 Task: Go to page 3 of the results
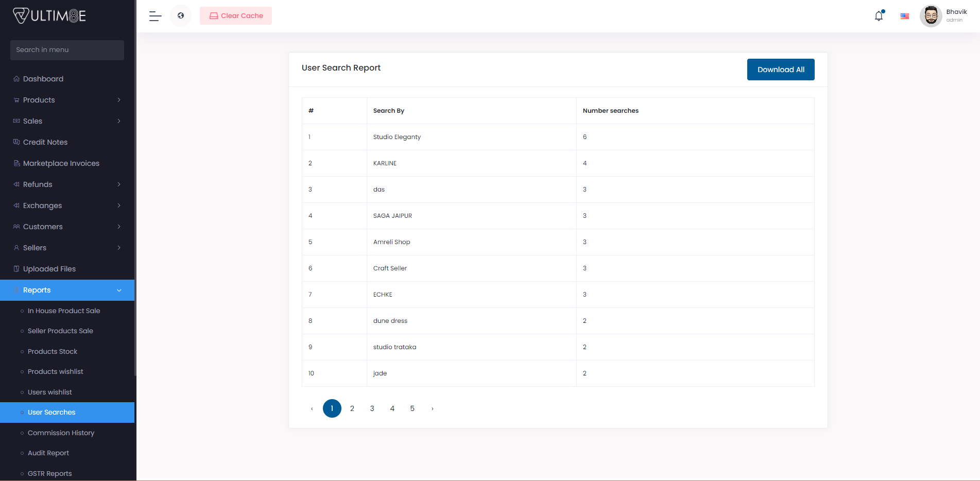tap(372, 408)
